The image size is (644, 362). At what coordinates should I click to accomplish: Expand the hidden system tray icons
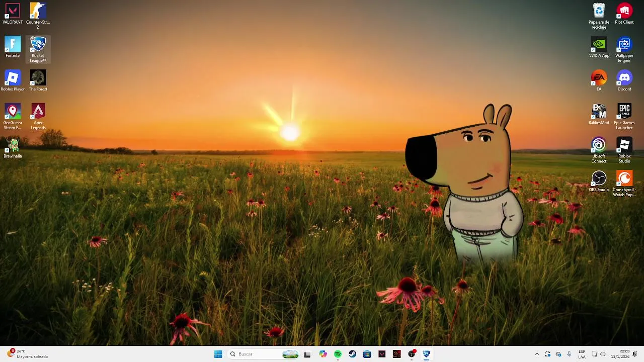(x=537, y=354)
